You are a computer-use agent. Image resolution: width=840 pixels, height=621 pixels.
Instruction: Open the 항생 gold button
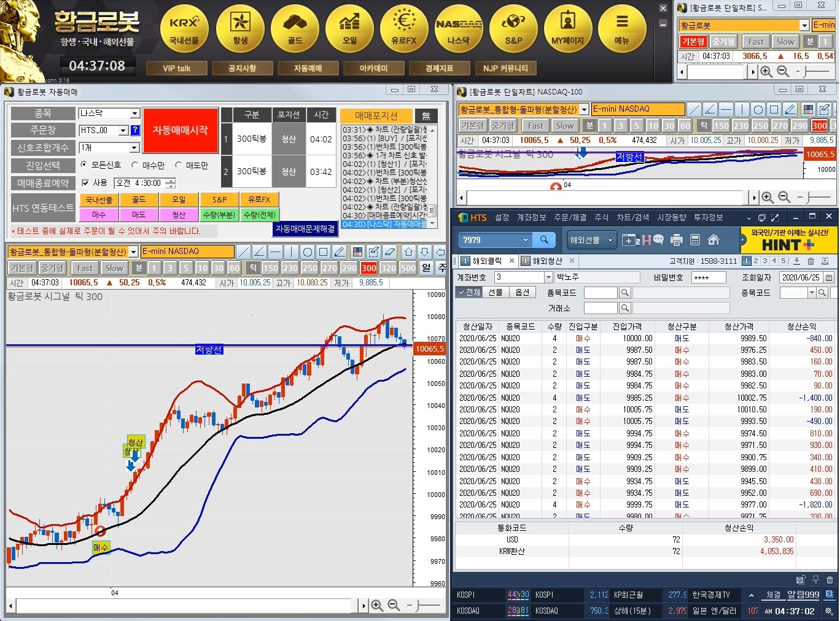[x=240, y=28]
